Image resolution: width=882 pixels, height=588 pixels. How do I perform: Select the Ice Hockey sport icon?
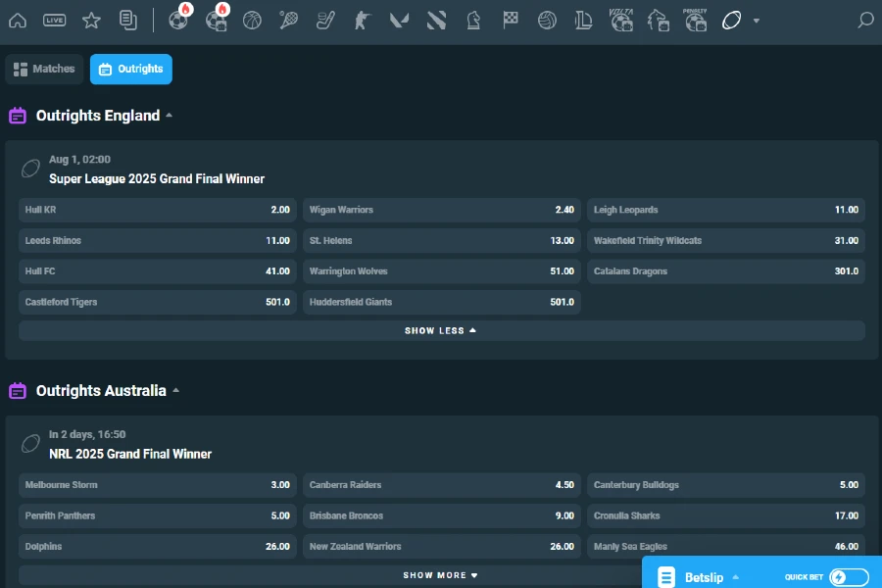(324, 20)
